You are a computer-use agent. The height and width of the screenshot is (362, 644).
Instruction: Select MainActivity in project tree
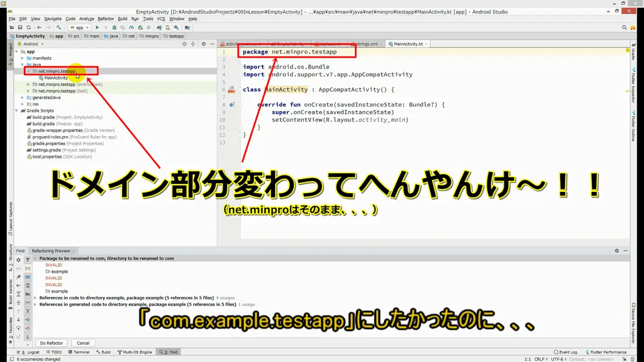point(55,78)
